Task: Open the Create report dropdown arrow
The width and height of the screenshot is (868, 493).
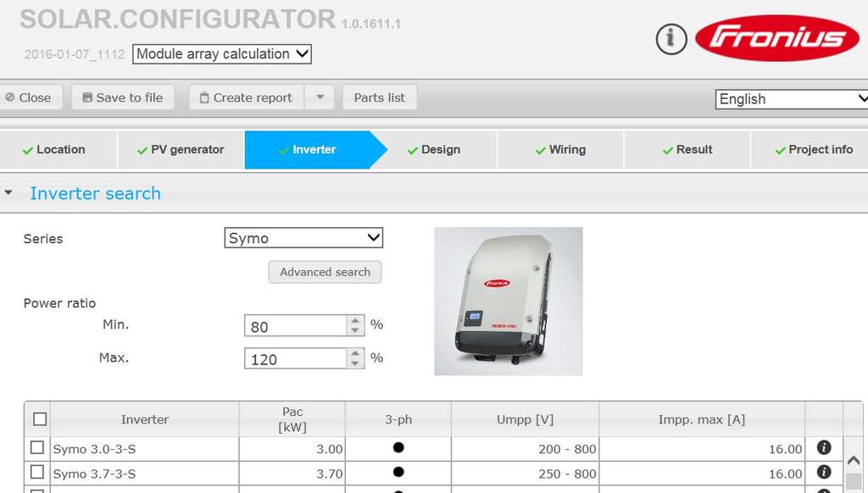Action: coord(320,97)
